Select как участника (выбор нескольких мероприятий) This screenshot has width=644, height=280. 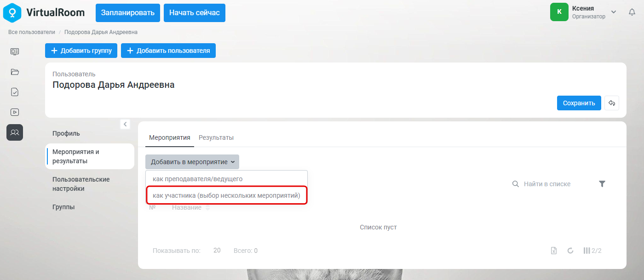point(226,196)
